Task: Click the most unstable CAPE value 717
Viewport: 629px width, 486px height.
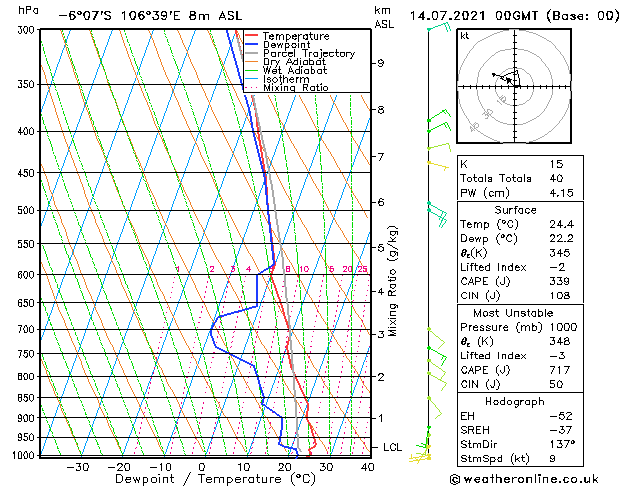Action: click(x=560, y=370)
